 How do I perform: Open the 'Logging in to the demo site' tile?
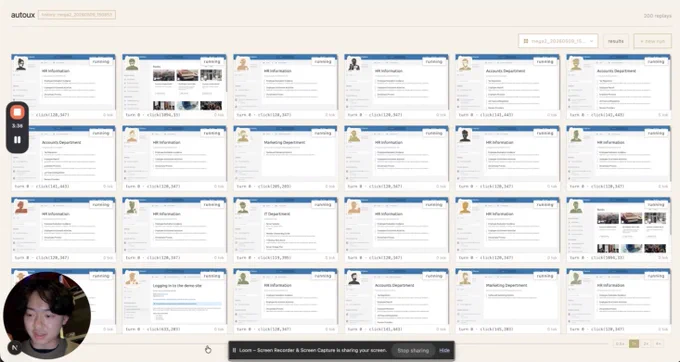point(174,301)
